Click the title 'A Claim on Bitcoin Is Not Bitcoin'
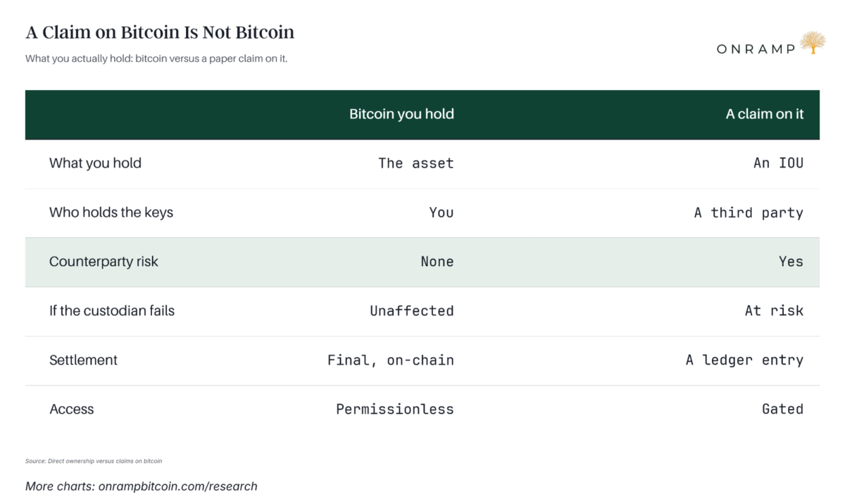Screen dimensions: 845x504 [x=160, y=32]
